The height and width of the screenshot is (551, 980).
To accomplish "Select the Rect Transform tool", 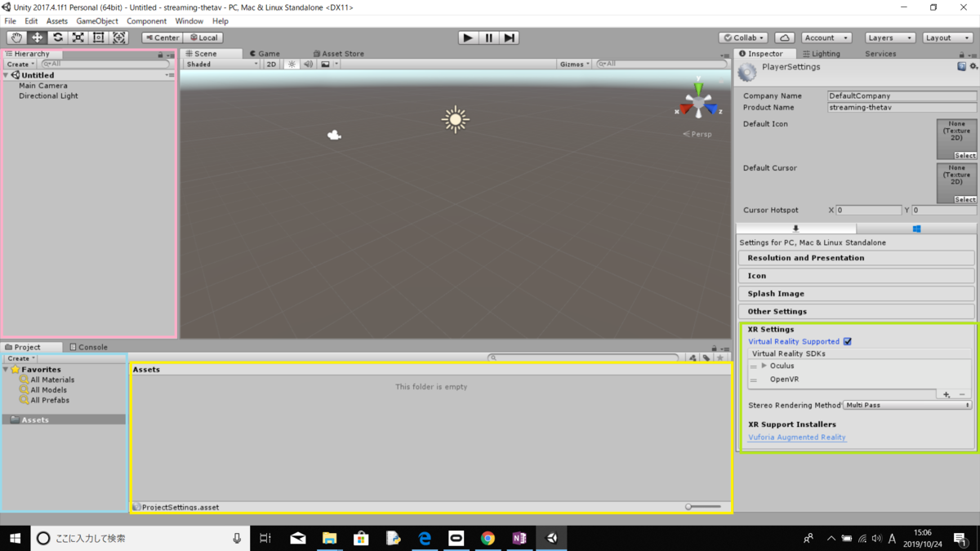I will point(99,38).
